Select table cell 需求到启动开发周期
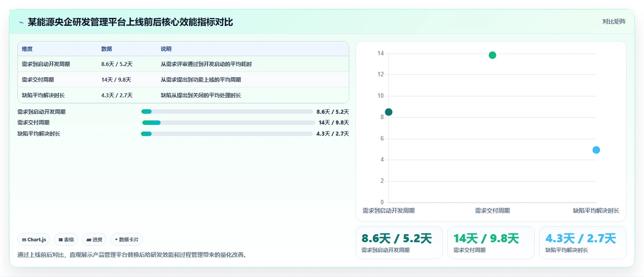 (46, 64)
